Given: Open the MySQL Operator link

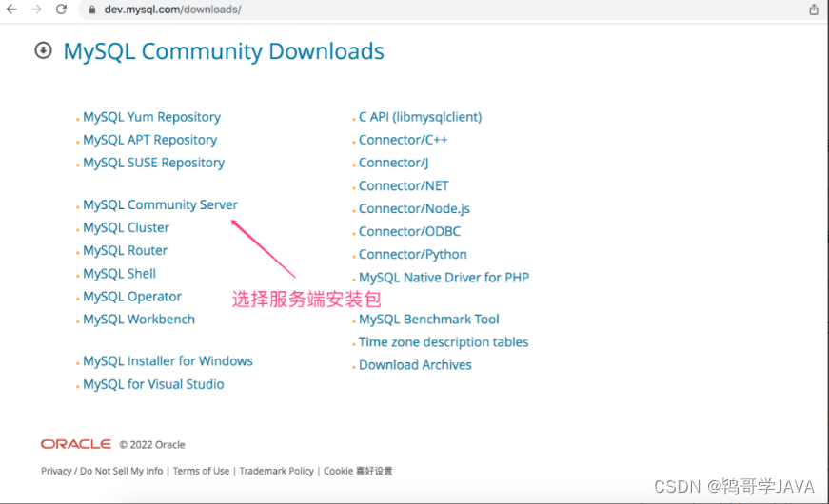Looking at the screenshot, I should pyautogui.click(x=132, y=297).
